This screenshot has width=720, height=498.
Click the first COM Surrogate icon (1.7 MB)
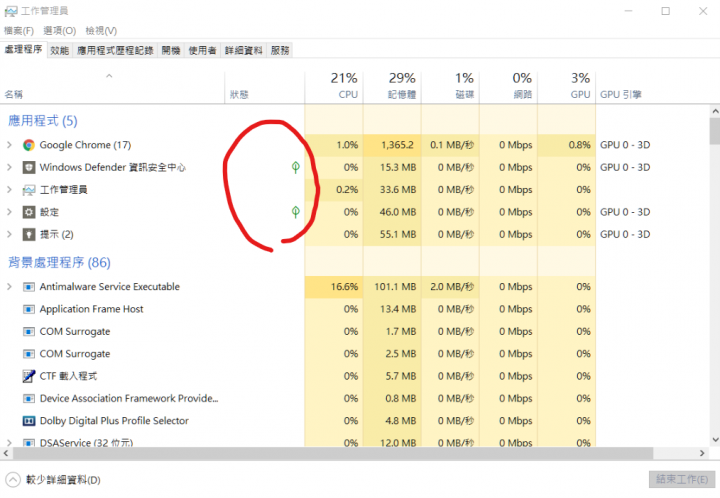(x=29, y=331)
